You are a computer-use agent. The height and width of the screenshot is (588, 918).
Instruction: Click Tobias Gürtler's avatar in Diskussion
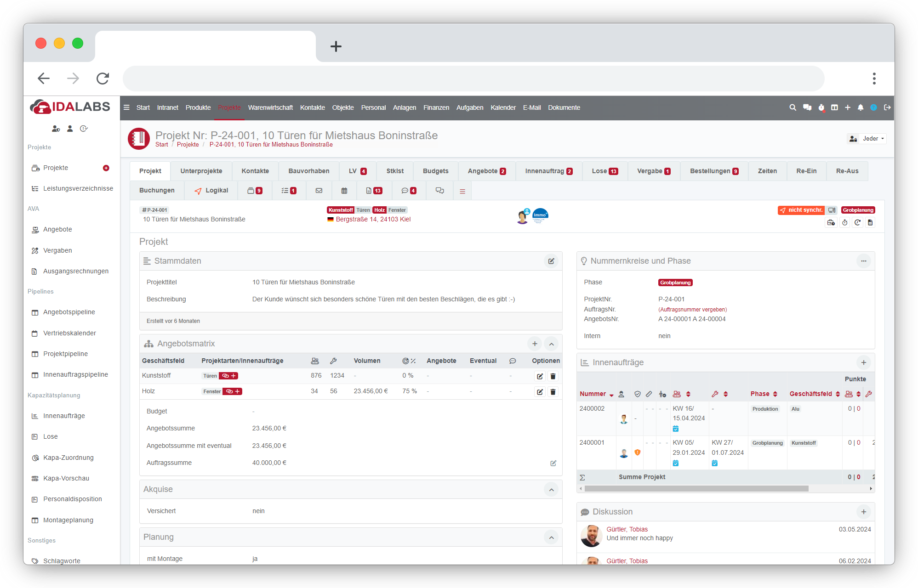(x=591, y=536)
